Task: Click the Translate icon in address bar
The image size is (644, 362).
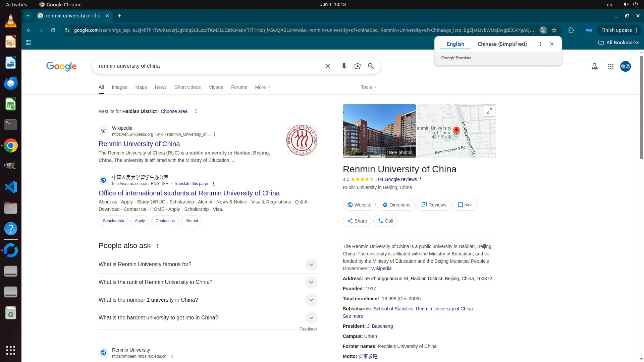Action: point(543,30)
